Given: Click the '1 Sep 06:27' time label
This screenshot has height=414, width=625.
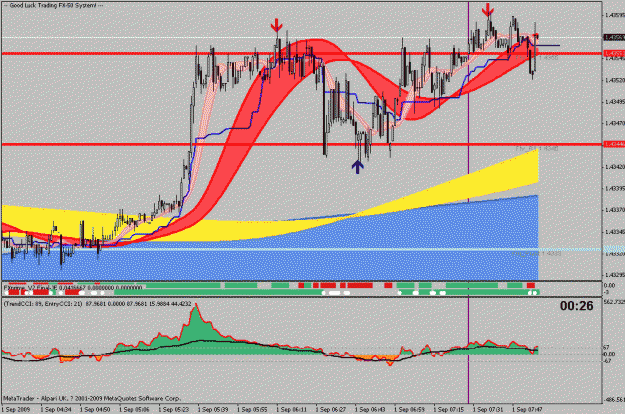Looking at the screenshot, I should pos(331,409).
